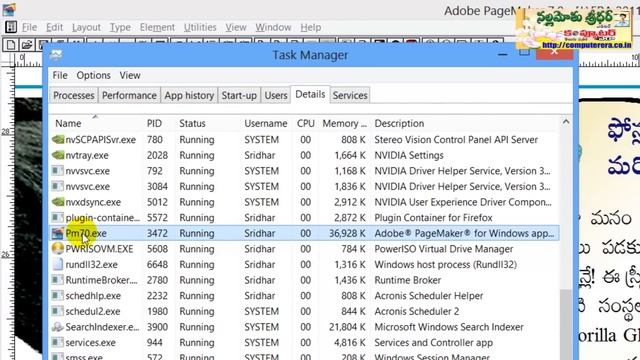Click the RuntimeBroker.exe process icon
This screenshot has height=360, width=640.
(58, 280)
